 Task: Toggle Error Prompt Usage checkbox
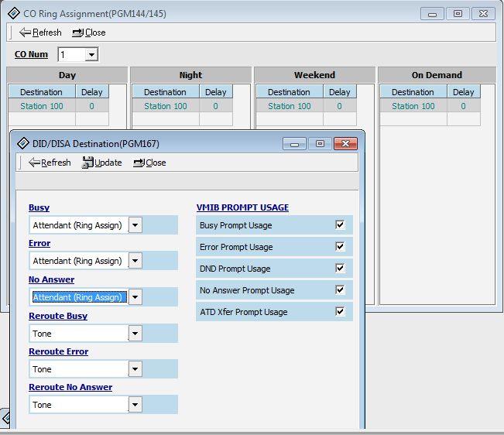(339, 247)
